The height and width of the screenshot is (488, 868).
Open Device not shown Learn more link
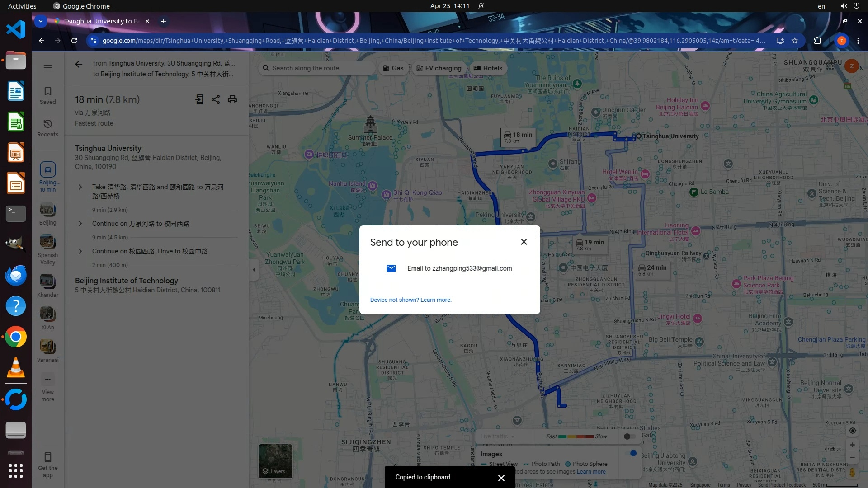point(410,300)
